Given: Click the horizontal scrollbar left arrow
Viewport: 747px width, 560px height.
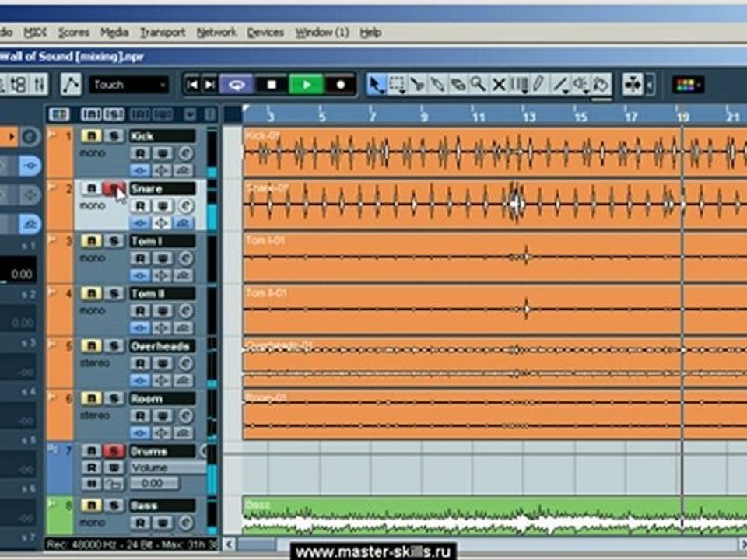Looking at the screenshot, I should click(229, 544).
